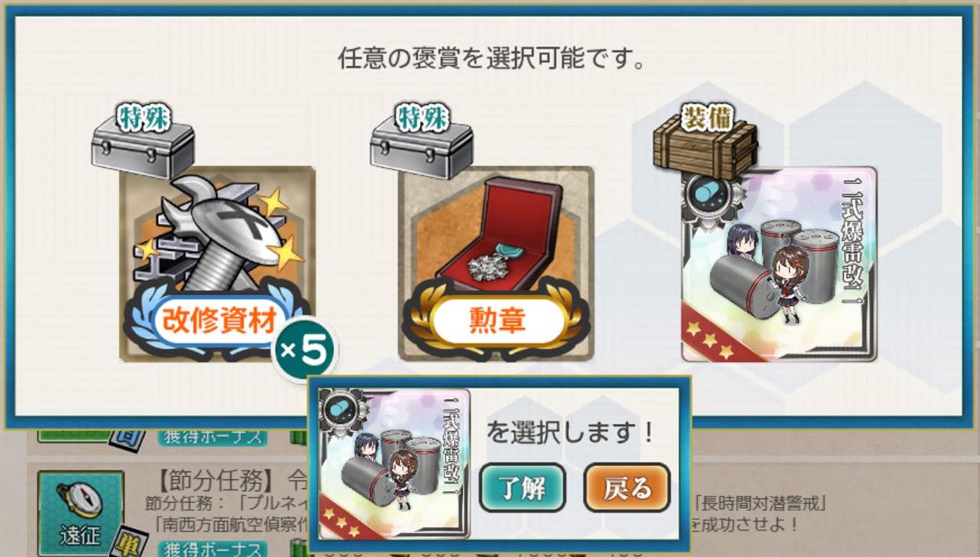This screenshot has height=557, width=980.
Task: Click the 装備 wooden crate icon
Action: pos(705,143)
